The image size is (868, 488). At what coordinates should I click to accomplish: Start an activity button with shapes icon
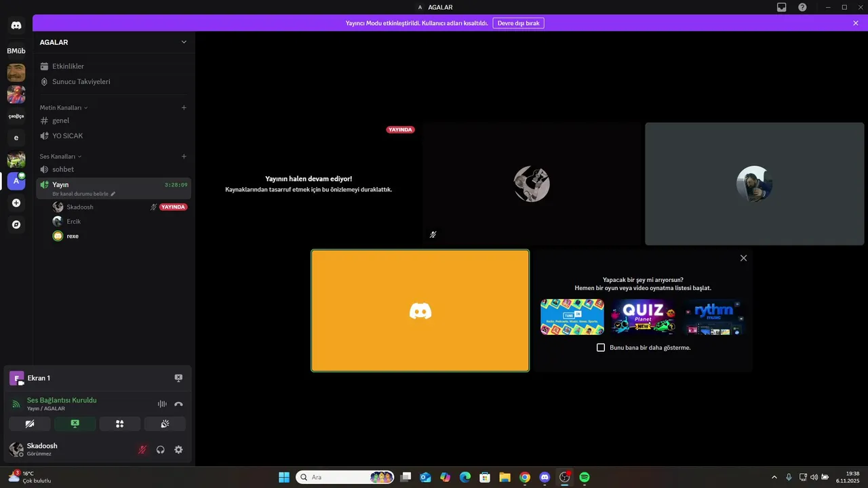coord(120,424)
